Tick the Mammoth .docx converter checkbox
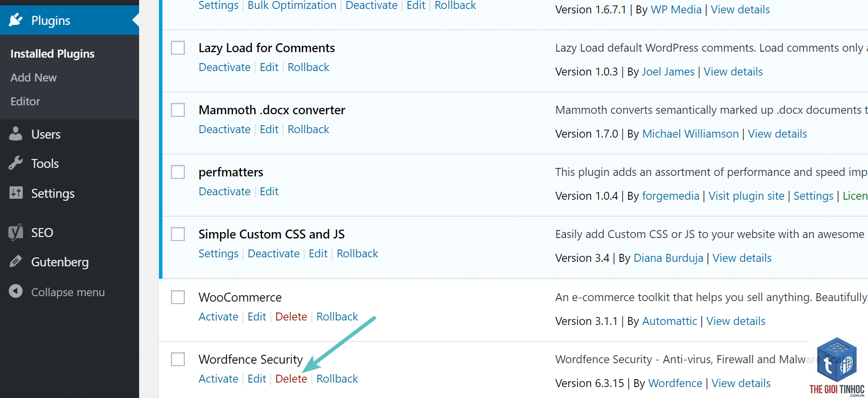Screen dimensions: 868x398 point(178,110)
